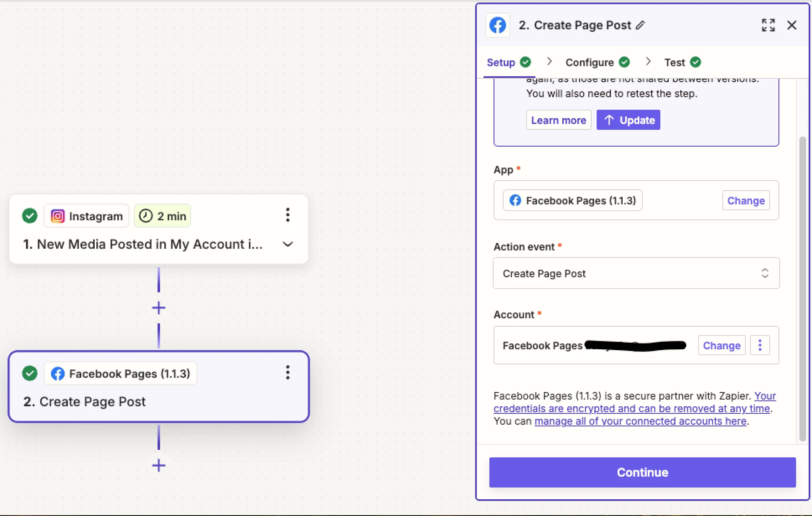Image resolution: width=812 pixels, height=516 pixels.
Task: Click the Facebook icon in panel header
Action: click(497, 26)
